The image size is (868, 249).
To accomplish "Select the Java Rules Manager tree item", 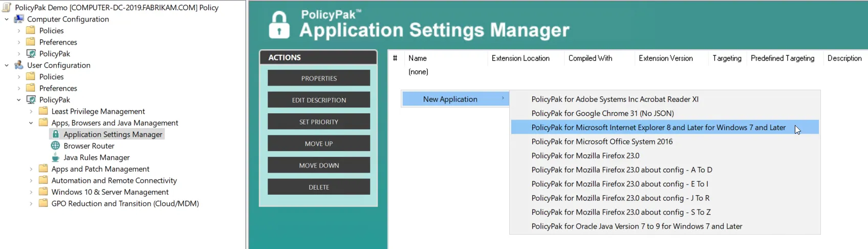I will pos(97,157).
